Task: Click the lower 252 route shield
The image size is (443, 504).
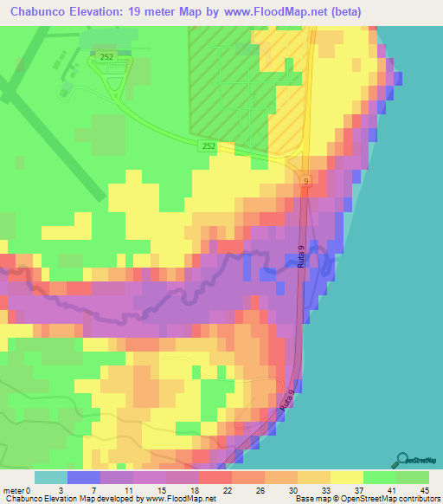Action: pyautogui.click(x=209, y=146)
